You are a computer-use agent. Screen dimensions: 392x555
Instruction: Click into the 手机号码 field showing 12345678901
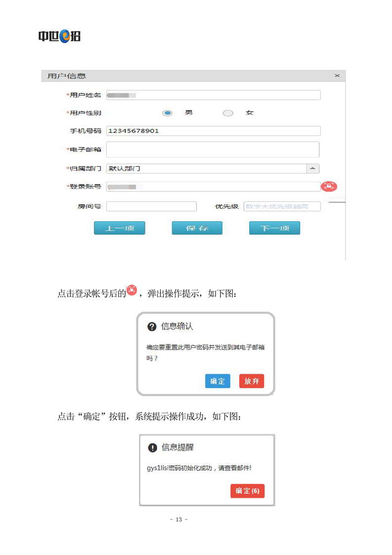tap(213, 131)
